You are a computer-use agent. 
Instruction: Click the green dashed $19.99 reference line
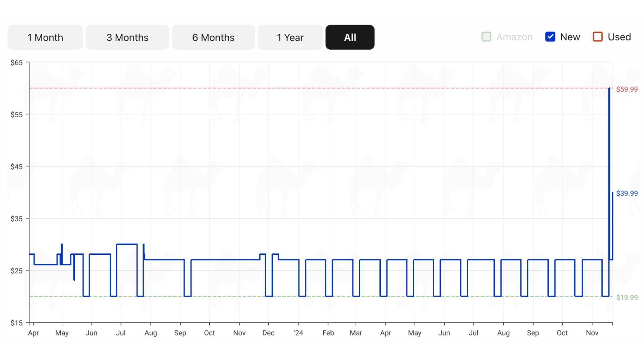point(322,297)
